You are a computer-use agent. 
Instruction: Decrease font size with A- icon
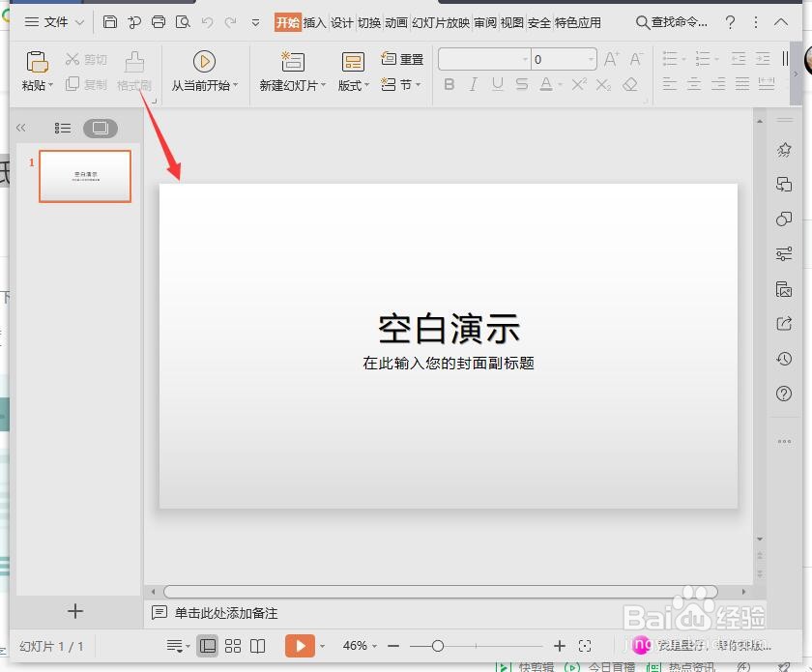636,59
